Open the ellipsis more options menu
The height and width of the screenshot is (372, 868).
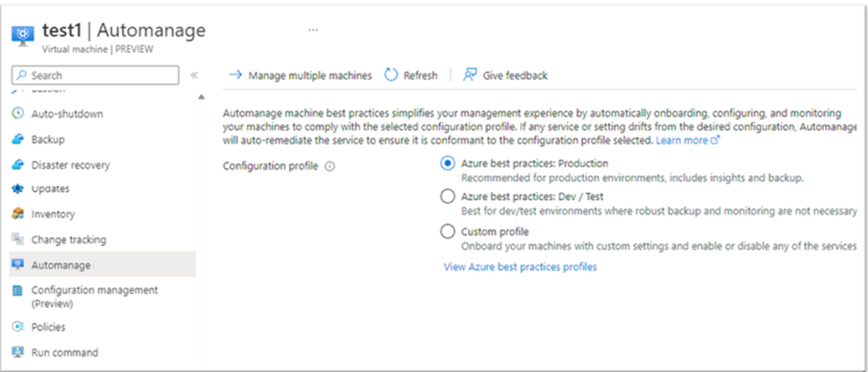[x=312, y=30]
